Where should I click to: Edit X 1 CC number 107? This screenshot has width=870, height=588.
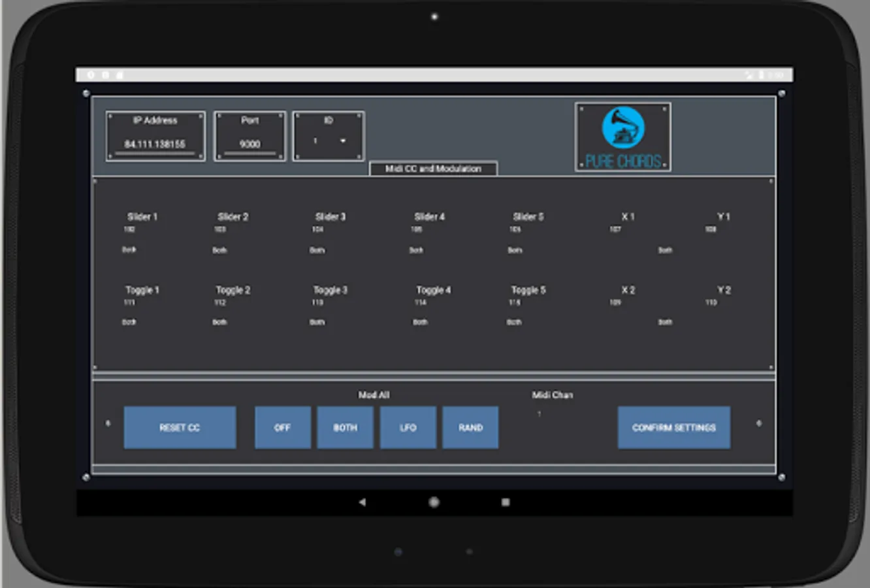tap(615, 229)
